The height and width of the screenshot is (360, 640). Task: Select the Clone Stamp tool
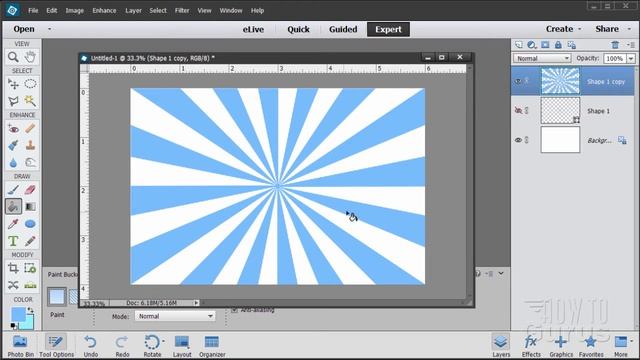pyautogui.click(x=30, y=145)
